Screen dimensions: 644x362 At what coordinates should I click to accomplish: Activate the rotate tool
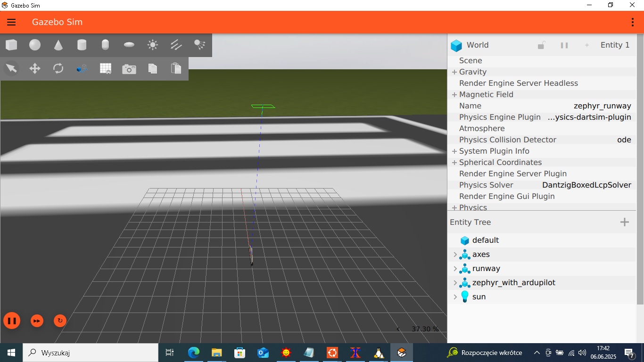tap(58, 68)
